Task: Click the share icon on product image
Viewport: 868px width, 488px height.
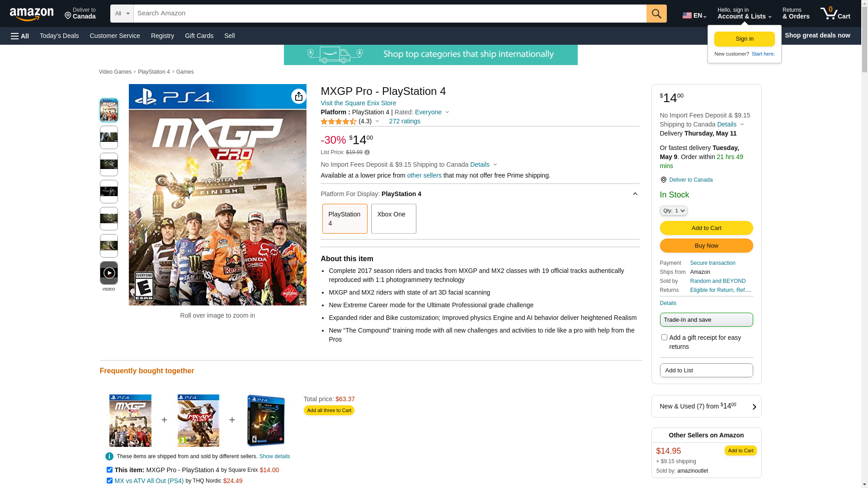Action: click(298, 96)
